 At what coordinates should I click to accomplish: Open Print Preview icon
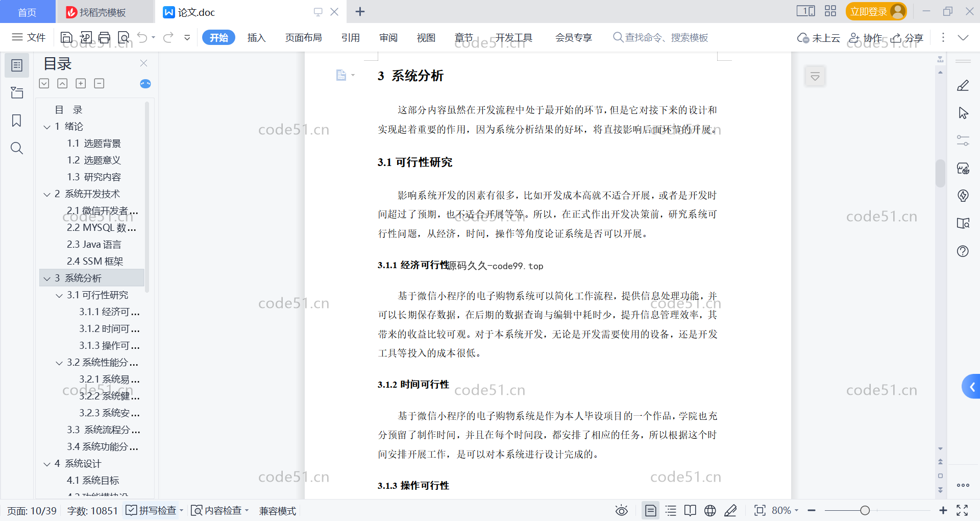tap(124, 37)
